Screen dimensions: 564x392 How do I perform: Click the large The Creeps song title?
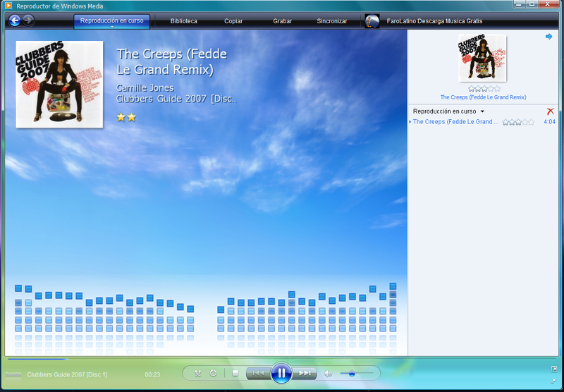[172, 61]
